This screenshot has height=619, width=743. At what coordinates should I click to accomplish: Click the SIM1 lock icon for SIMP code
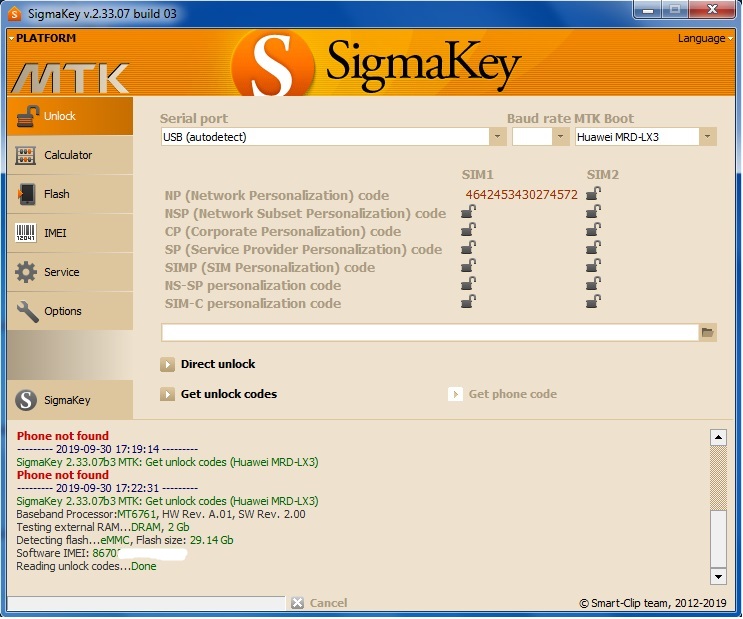point(468,265)
